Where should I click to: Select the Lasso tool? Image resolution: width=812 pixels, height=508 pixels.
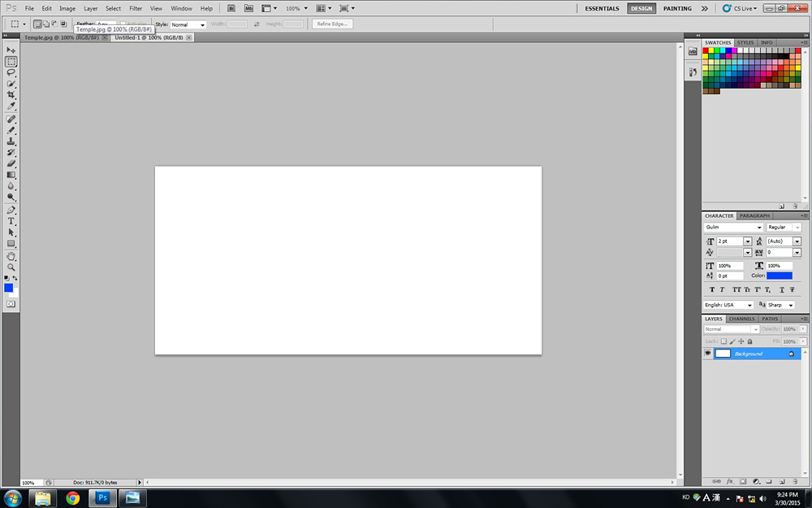(x=11, y=72)
